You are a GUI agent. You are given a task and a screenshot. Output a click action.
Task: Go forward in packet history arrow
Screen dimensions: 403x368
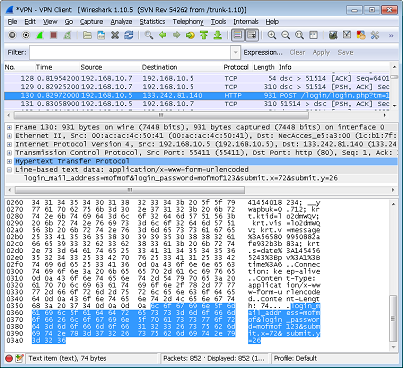(x=176, y=35)
